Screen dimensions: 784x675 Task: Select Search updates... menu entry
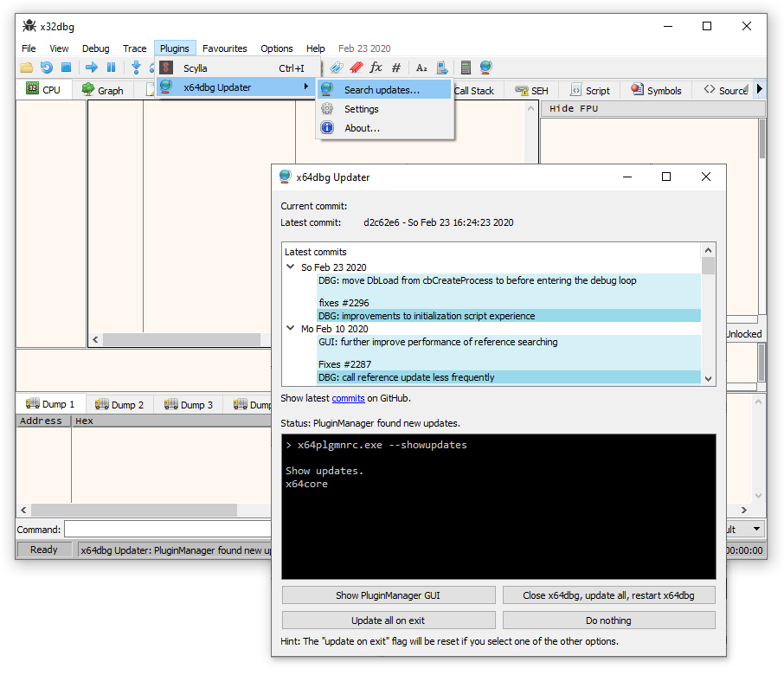pos(385,90)
